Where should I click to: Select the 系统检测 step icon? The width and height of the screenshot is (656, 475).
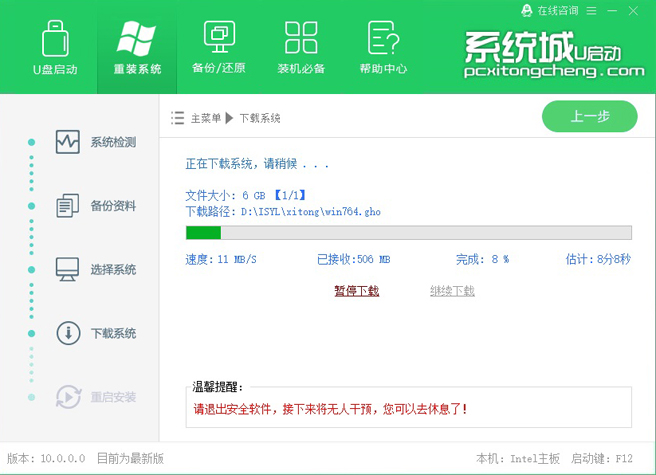[x=68, y=142]
